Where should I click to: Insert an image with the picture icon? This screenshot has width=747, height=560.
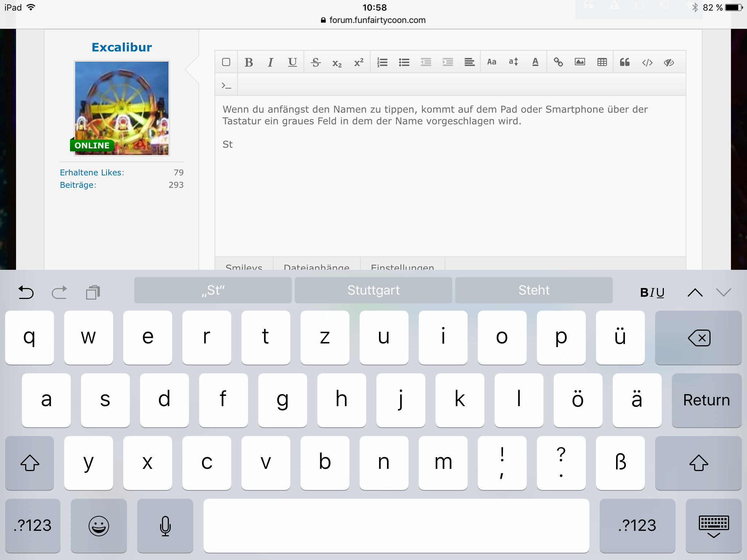tap(580, 62)
